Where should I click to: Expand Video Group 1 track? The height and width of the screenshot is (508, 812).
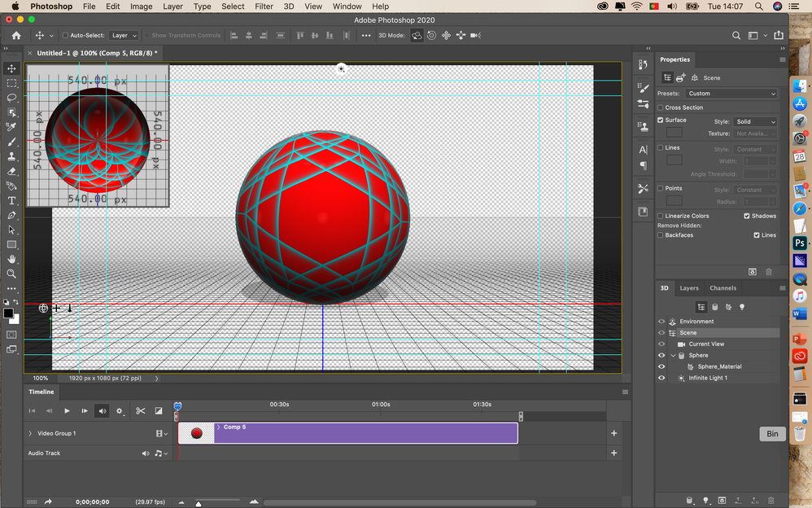point(30,433)
